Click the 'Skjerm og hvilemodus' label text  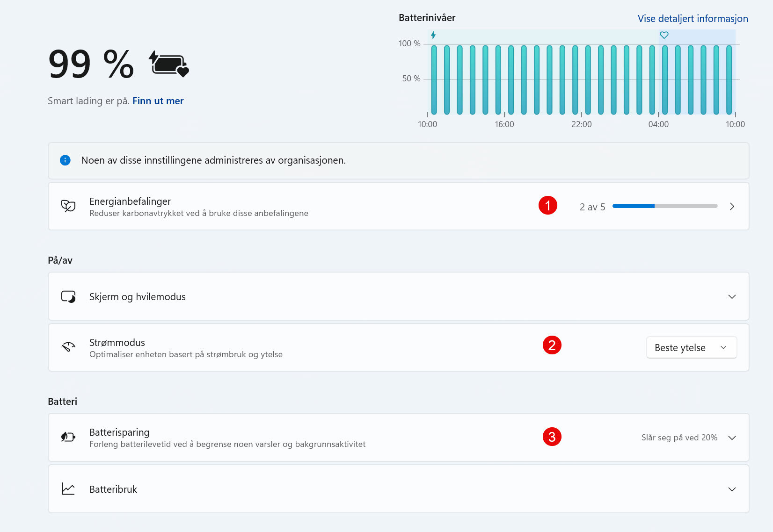pos(138,297)
